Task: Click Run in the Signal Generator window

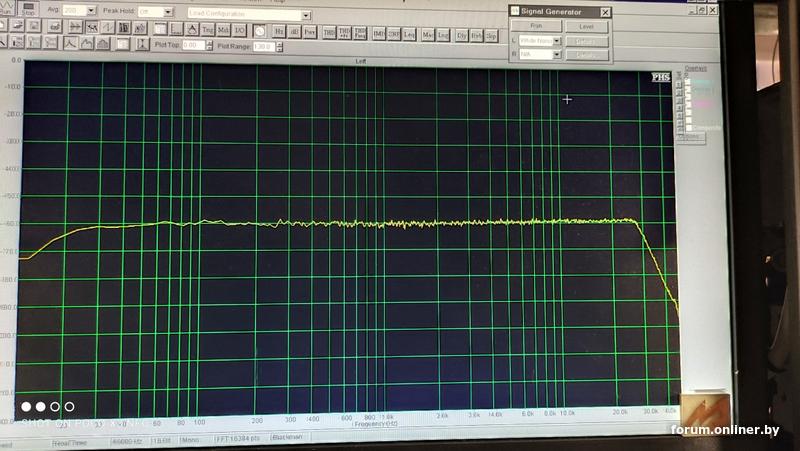Action: 536,26
